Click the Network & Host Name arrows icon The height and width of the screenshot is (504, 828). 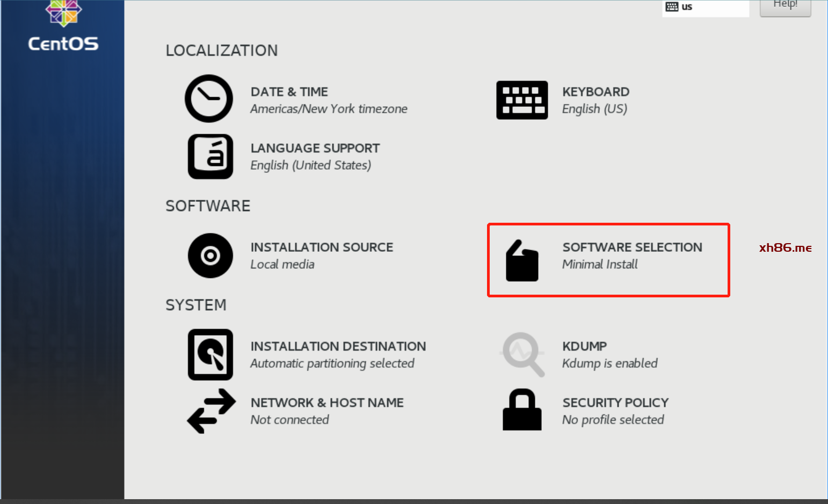point(211,411)
